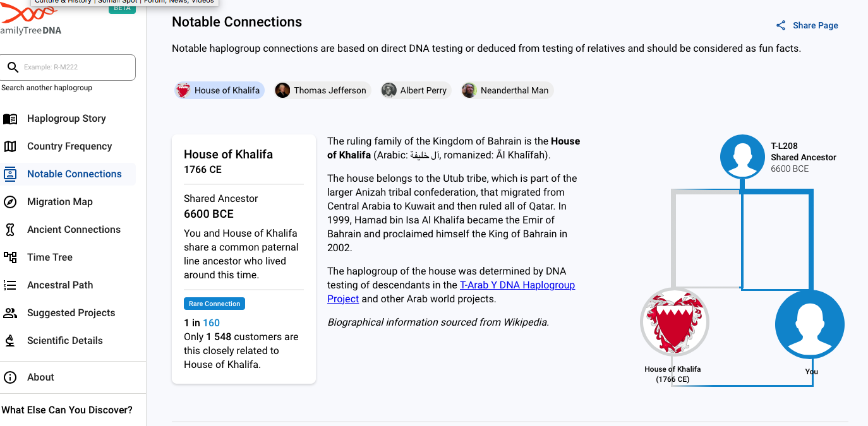Viewport: 868px width, 426px height.
Task: Select the Thomas Jefferson chip
Action: point(322,90)
